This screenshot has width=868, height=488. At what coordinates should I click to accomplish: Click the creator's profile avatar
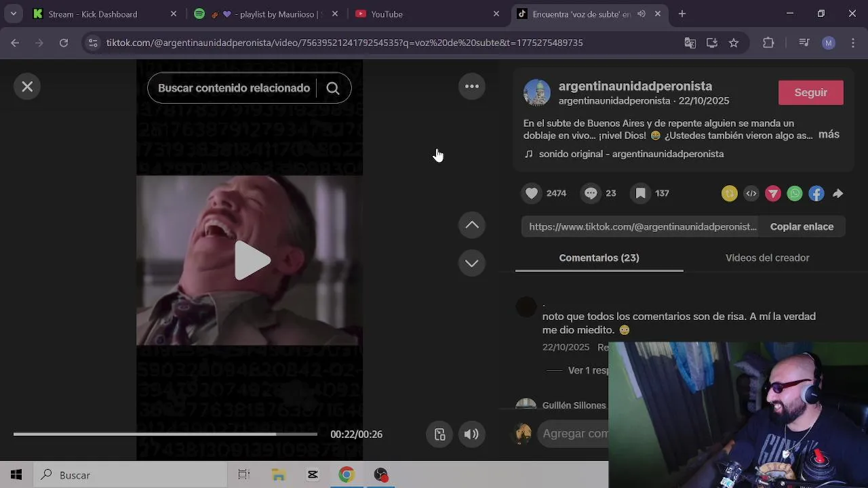pyautogui.click(x=537, y=93)
